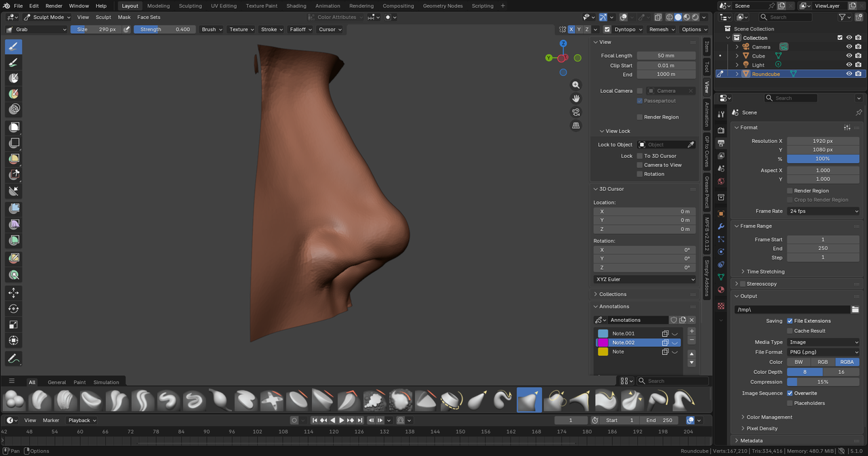The width and height of the screenshot is (868, 456).
Task: Select the Box Hide tool
Action: tap(14, 143)
